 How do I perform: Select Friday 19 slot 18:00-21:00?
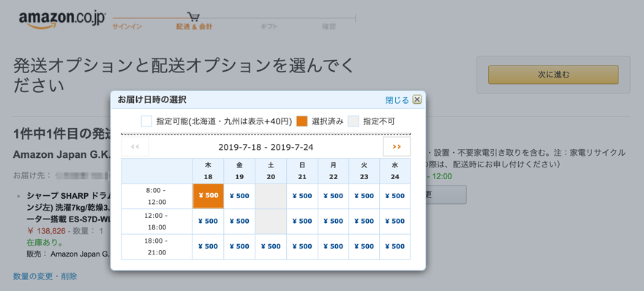pyautogui.click(x=239, y=246)
